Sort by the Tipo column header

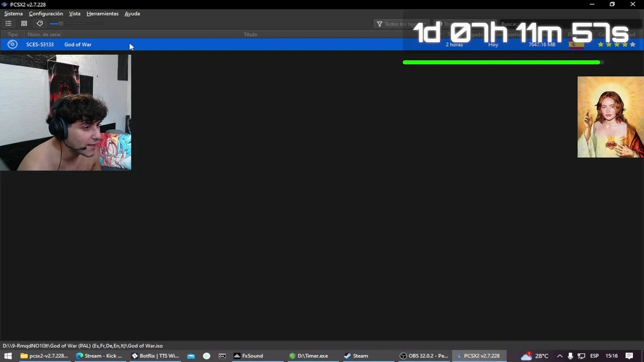tap(13, 34)
